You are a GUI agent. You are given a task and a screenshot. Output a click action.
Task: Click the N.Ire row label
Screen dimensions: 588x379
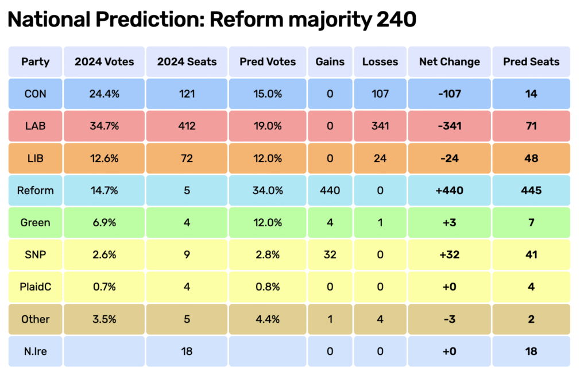[36, 351]
